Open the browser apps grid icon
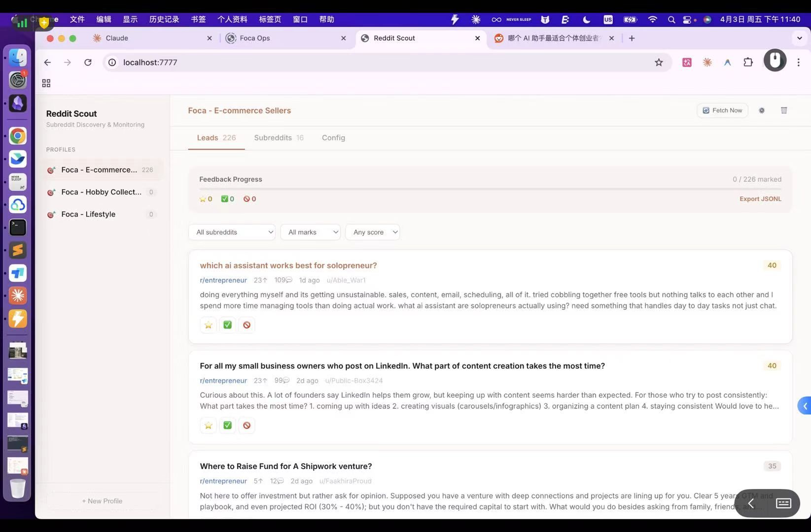This screenshot has height=532, width=811. click(46, 83)
